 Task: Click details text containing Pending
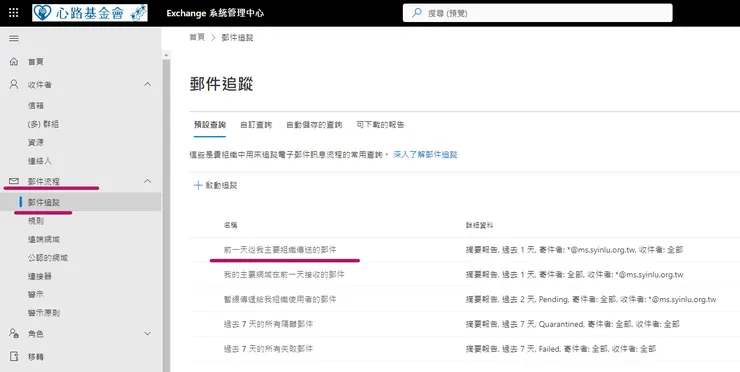591,299
